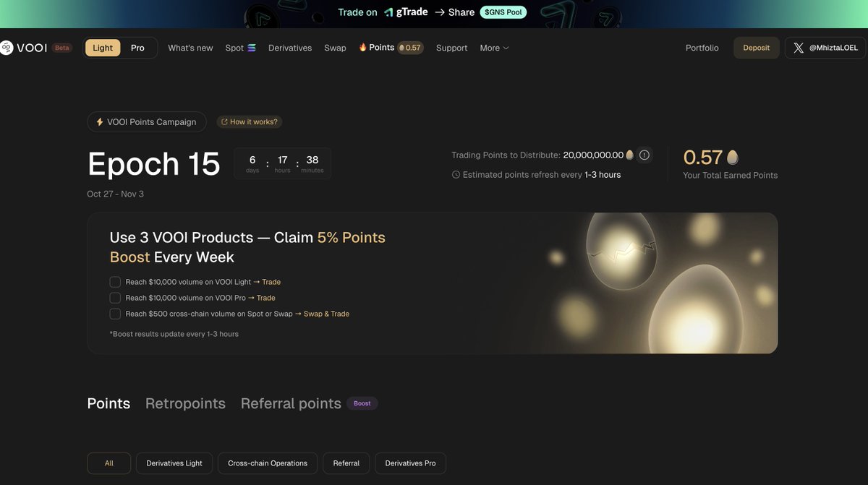Click the Boost results update note

[x=174, y=334]
